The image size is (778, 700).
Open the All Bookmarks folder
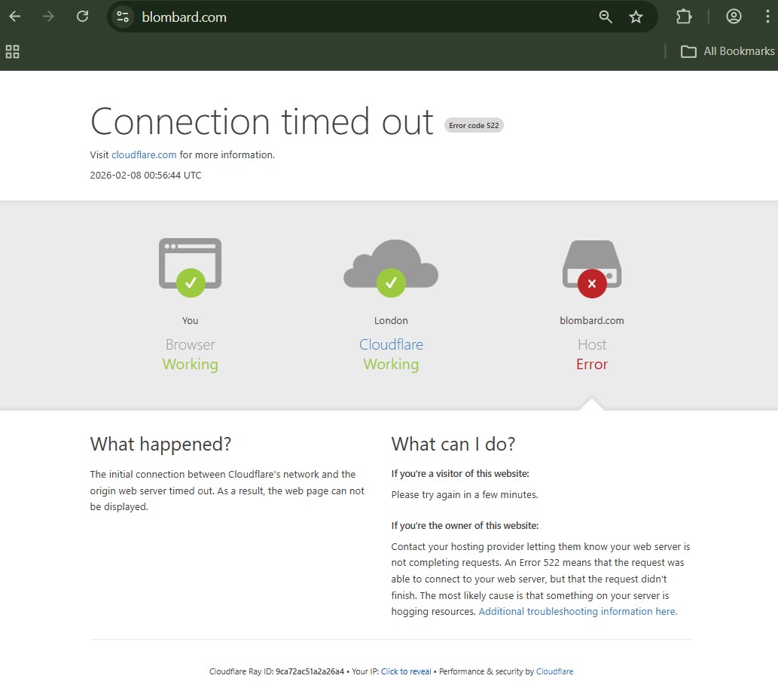coord(728,51)
